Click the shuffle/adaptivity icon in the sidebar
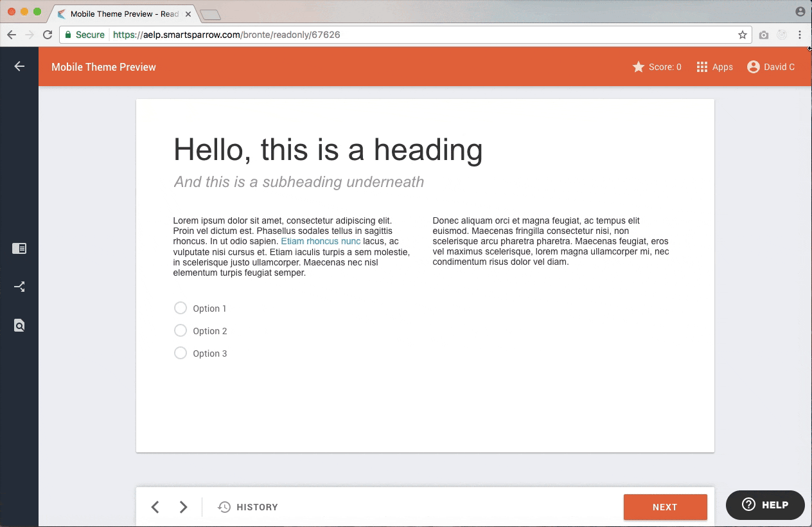 coord(19,287)
